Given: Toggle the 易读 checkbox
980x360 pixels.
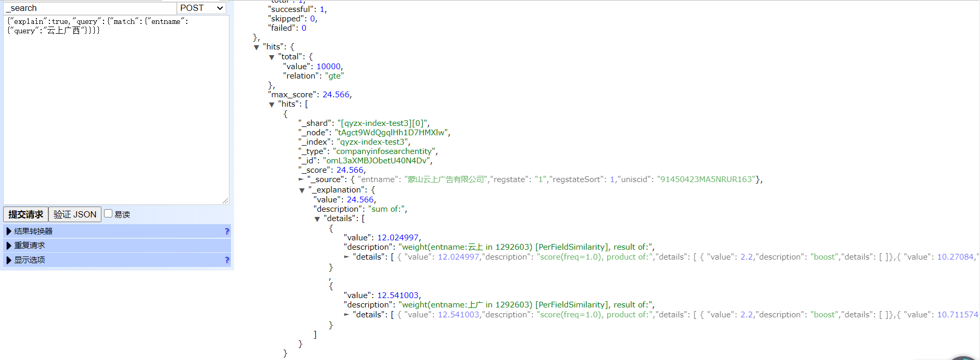Looking at the screenshot, I should pos(108,213).
